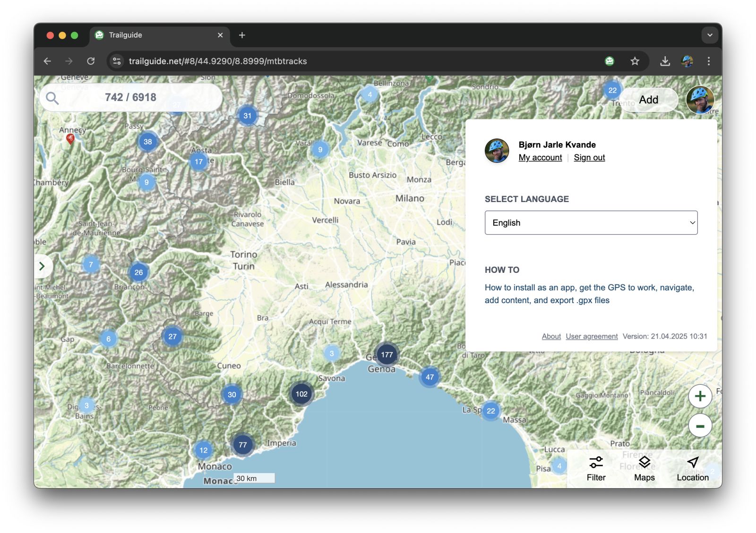Screen dimensions: 756x533
Task: Zoom out with the minus button
Action: pos(700,426)
